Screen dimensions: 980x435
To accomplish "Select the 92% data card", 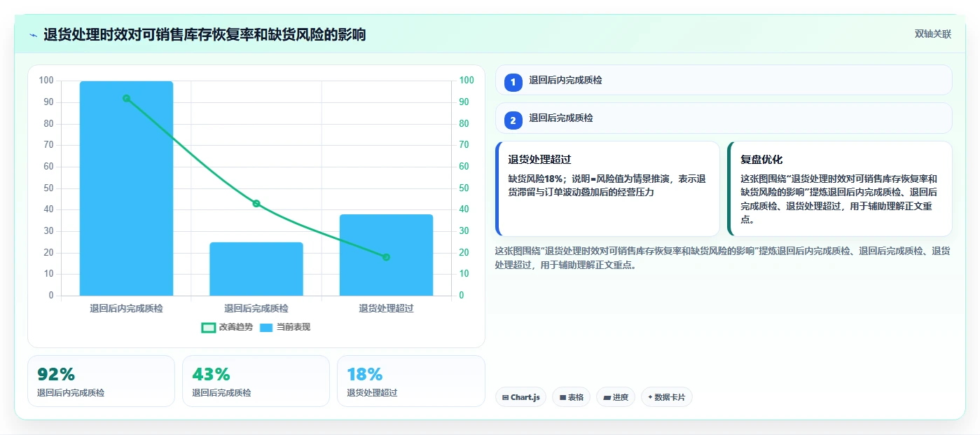I will tap(101, 381).
